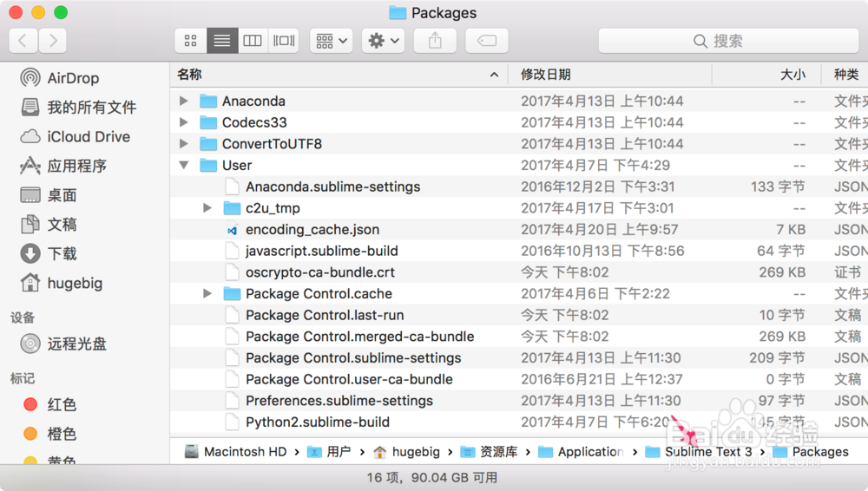Sort by the 种类 column header
The image size is (868, 491).
click(846, 75)
